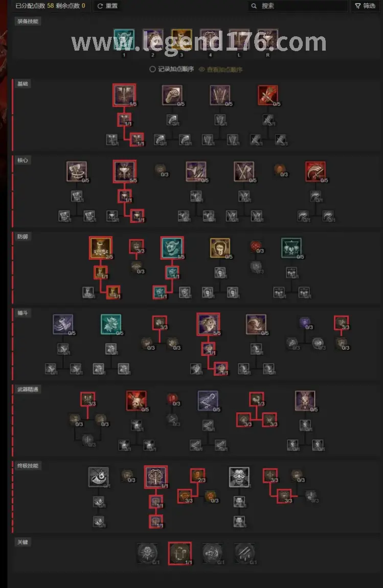383x588 pixels.
Task: Select the yellow fist-shield skill in 防御 row
Action: (x=220, y=248)
